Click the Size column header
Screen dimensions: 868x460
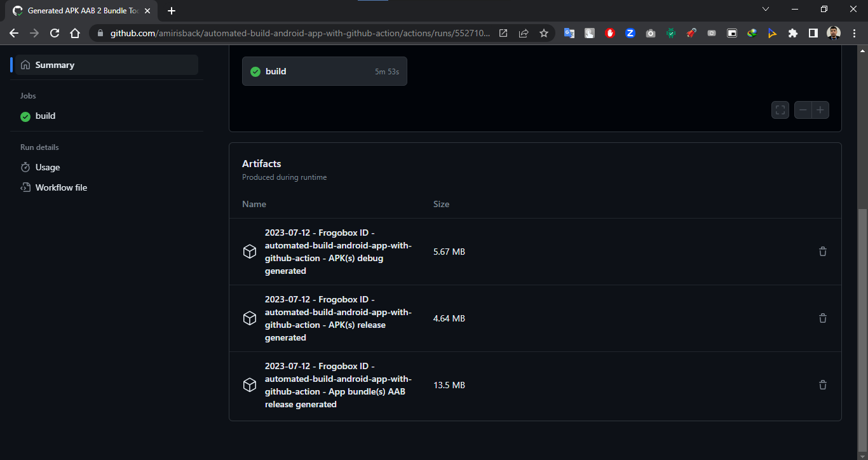441,204
